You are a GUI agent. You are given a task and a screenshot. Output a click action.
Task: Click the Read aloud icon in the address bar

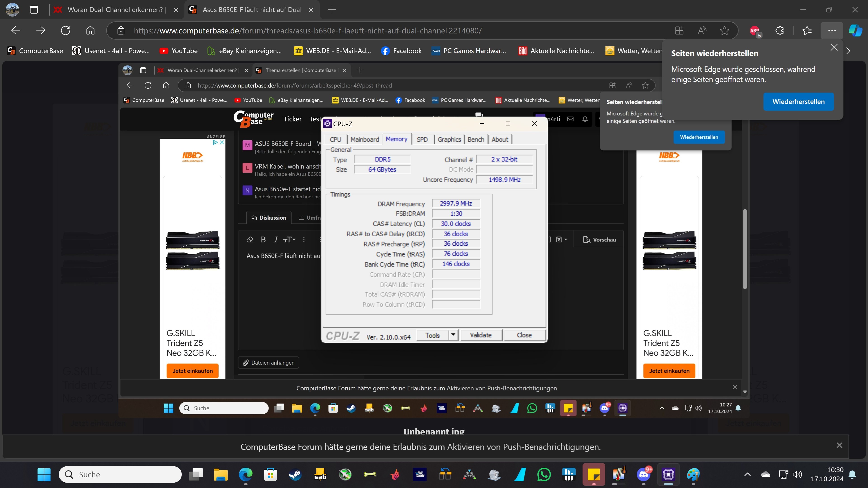tap(702, 31)
